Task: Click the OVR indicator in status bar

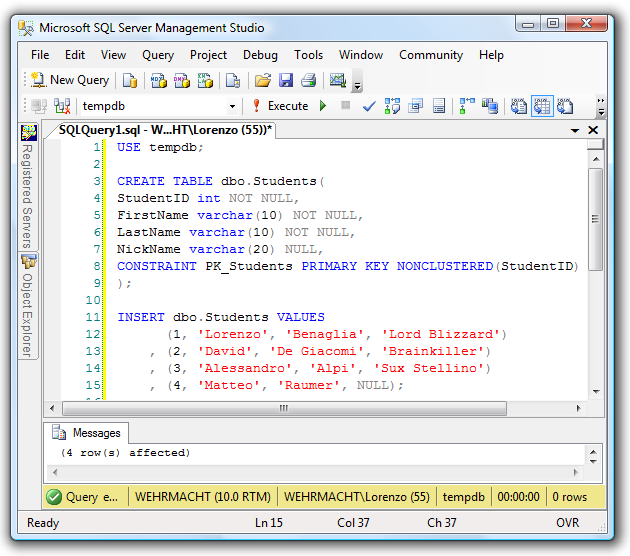Action: click(567, 523)
